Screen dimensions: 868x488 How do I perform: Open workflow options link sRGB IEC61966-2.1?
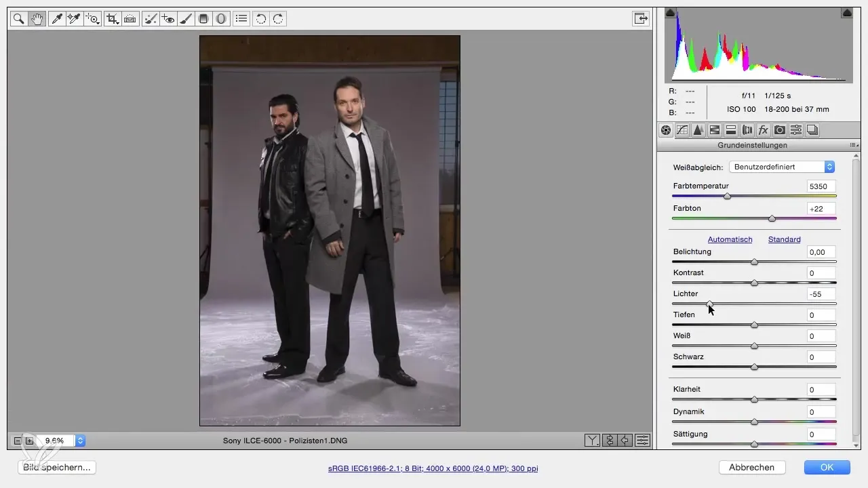point(433,468)
